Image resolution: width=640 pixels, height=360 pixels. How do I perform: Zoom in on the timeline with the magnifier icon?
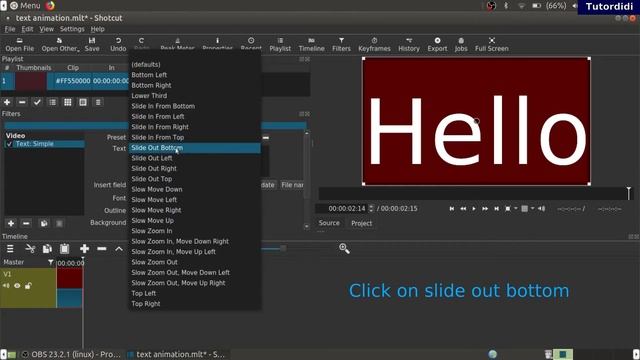(344, 248)
